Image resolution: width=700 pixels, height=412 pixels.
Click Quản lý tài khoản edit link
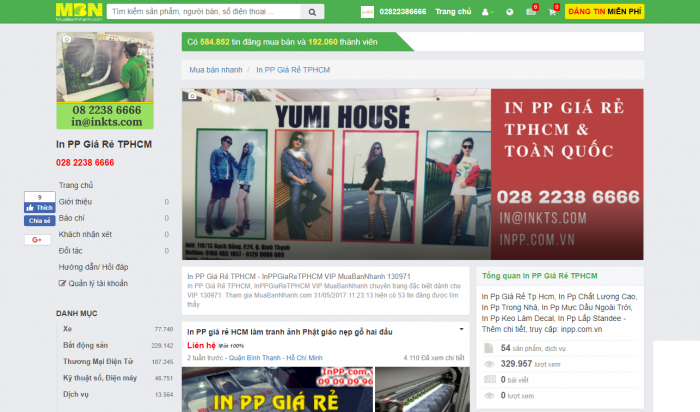[93, 283]
